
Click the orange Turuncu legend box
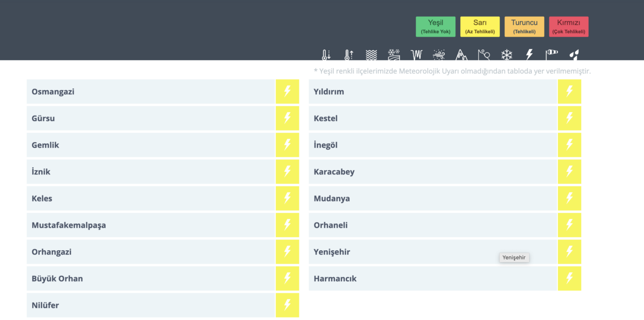pos(524,27)
